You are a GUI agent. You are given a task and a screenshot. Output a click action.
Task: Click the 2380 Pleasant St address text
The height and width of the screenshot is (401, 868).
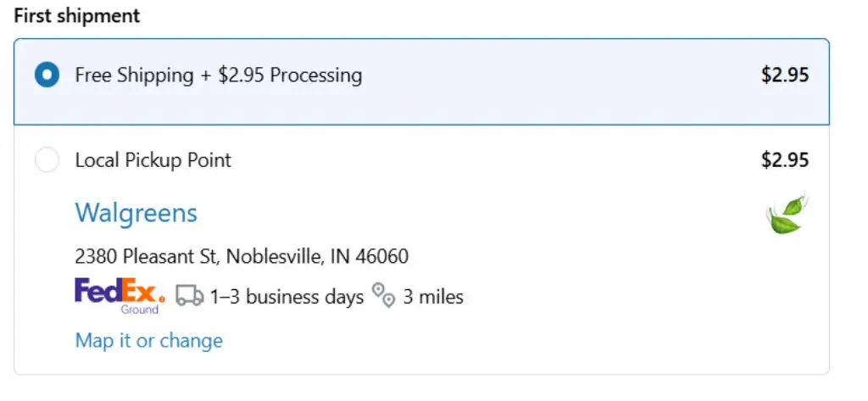tap(147, 256)
